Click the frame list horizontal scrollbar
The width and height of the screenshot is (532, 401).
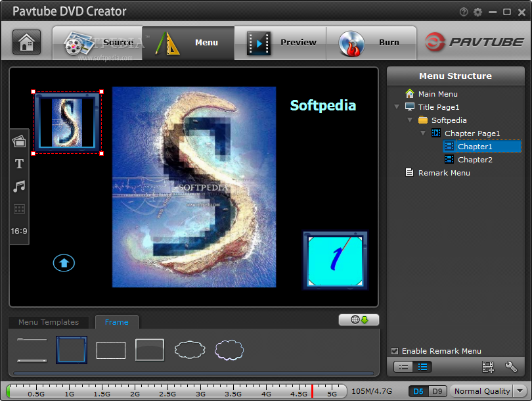coord(193,373)
